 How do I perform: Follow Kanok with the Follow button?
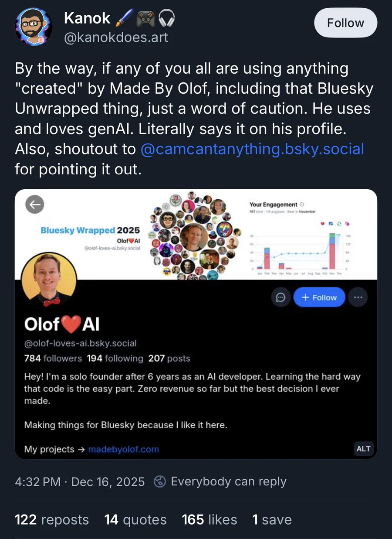[x=345, y=23]
